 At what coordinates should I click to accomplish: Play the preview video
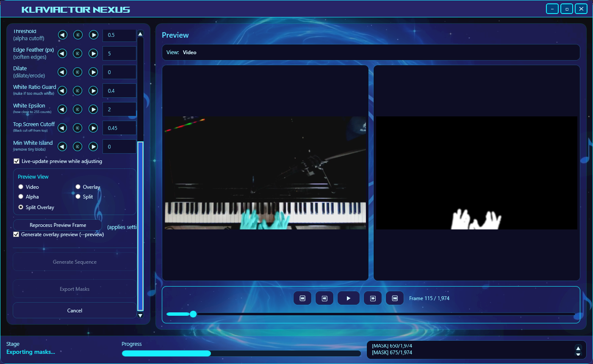(x=348, y=298)
